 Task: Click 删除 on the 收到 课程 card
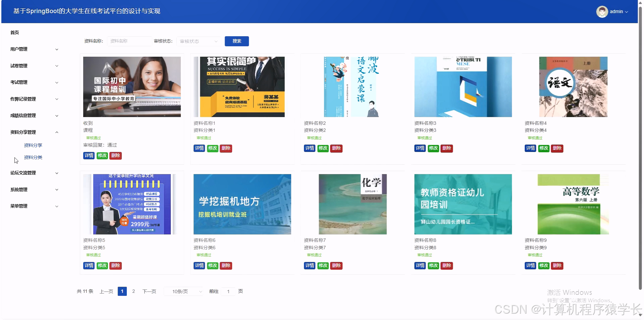coord(115,156)
